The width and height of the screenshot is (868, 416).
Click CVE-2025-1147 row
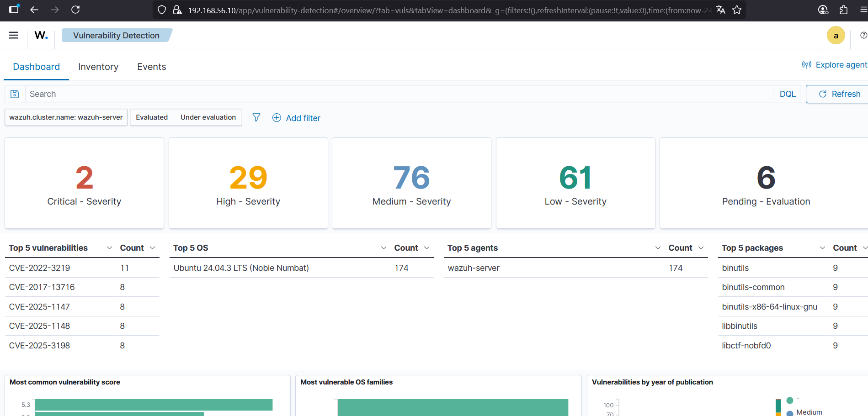point(82,307)
